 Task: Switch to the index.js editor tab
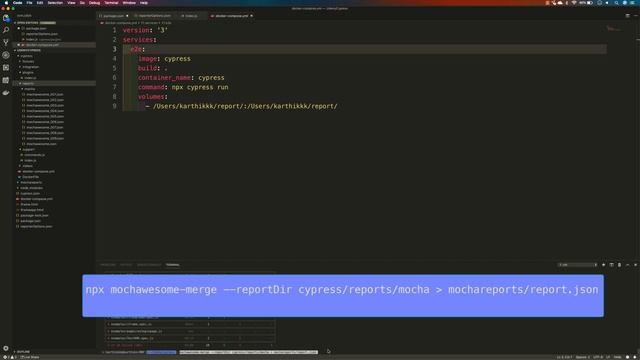(191, 16)
